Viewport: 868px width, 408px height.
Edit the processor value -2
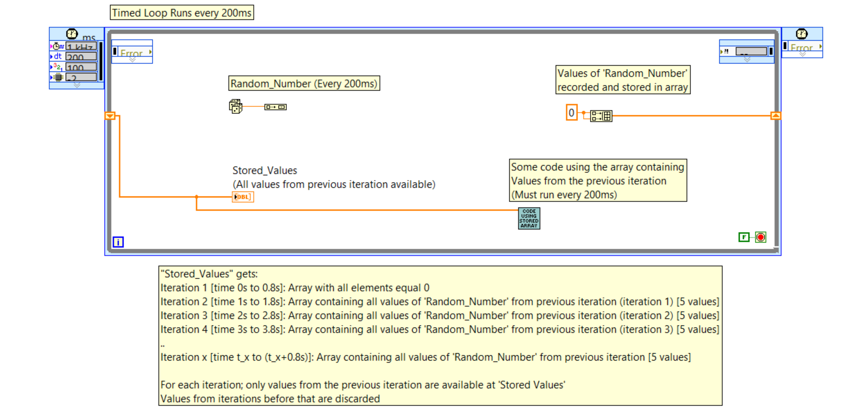click(81, 77)
